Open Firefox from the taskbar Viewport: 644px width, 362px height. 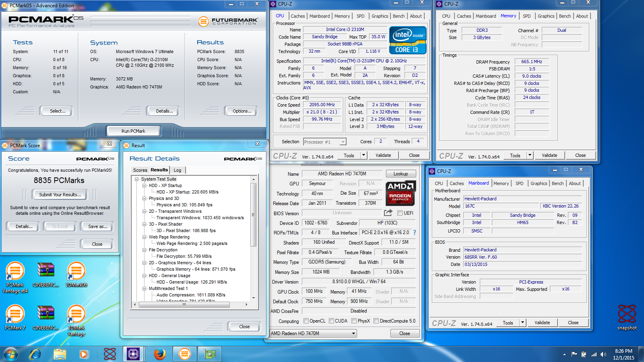coord(160,354)
